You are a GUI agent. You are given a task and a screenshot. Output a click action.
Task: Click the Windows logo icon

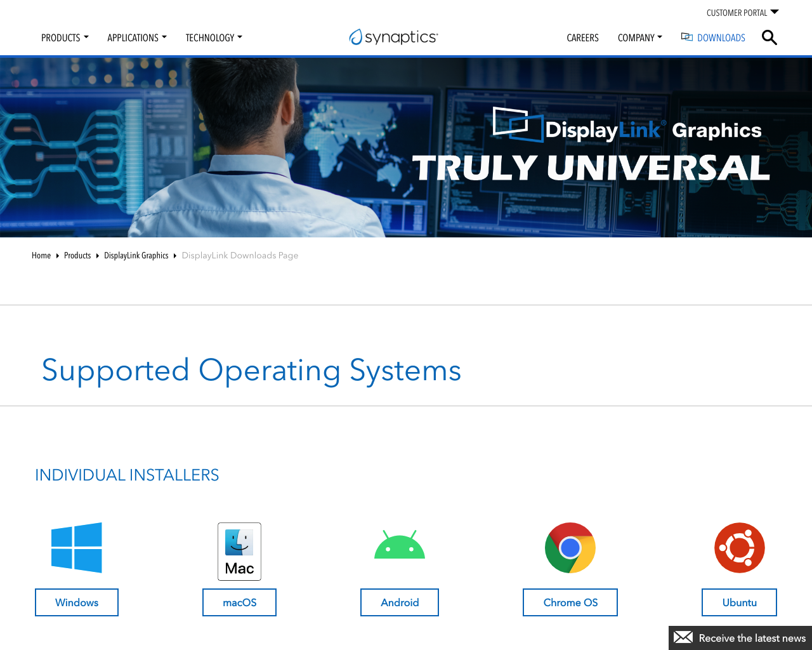pos(77,548)
